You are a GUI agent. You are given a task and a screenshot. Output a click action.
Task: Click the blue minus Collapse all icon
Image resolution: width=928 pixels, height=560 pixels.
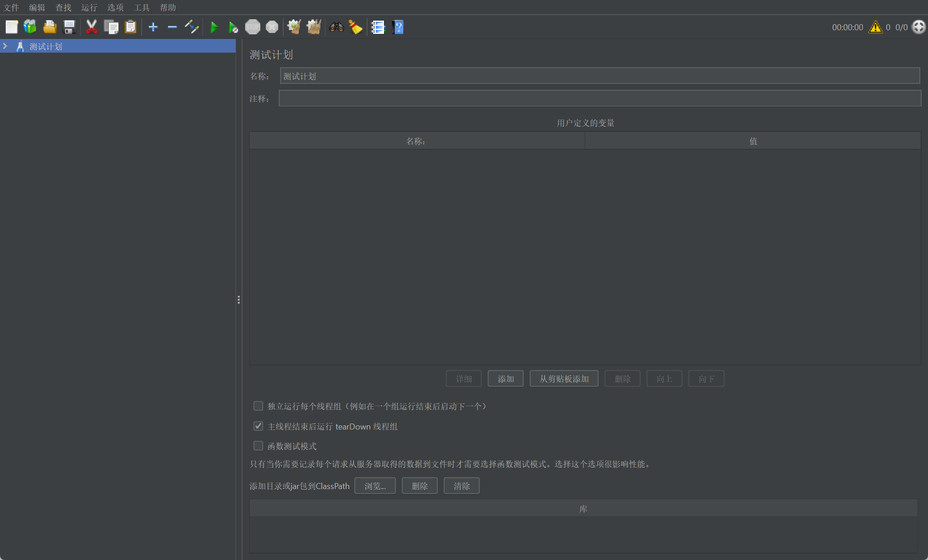[172, 27]
